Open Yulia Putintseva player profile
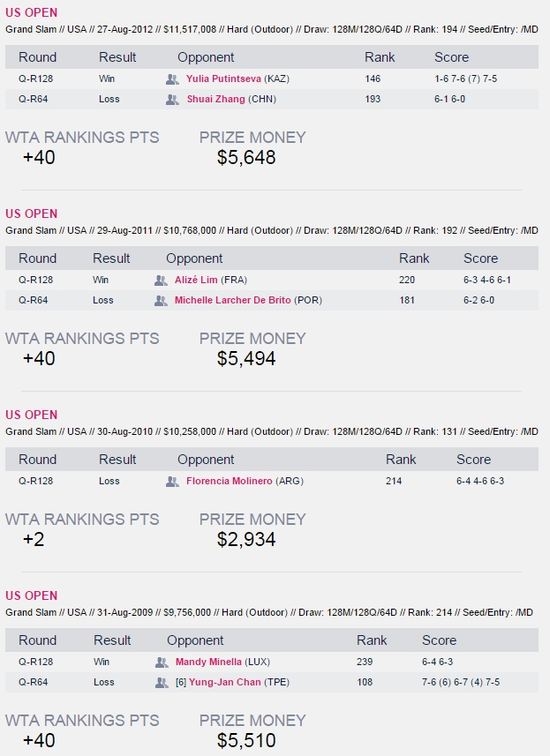This screenshot has height=756, width=550. tap(223, 79)
